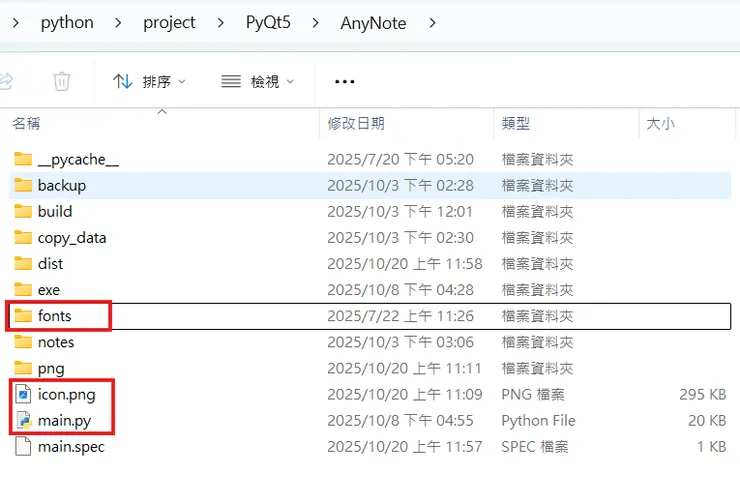740x504 pixels.
Task: Click the main.spec date 2025/10/20 上午 11:57
Action: 405,446
